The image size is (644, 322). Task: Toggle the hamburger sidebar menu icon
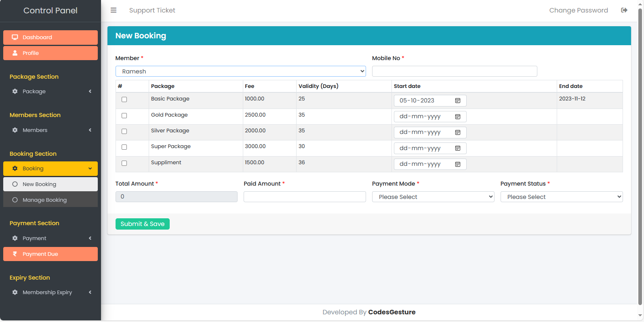(x=114, y=10)
